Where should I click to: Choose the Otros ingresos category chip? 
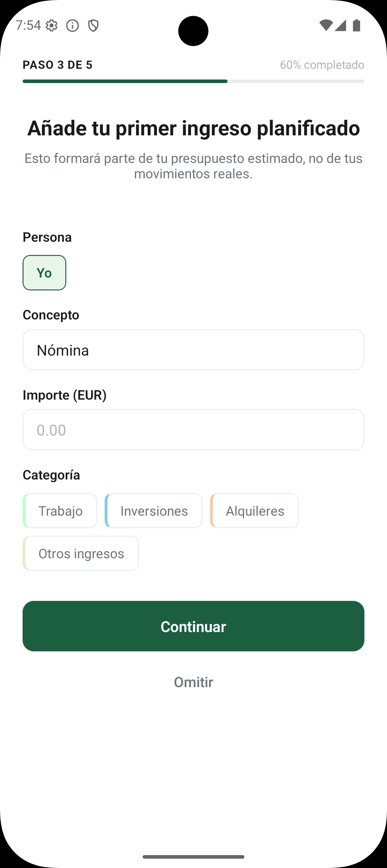(81, 553)
